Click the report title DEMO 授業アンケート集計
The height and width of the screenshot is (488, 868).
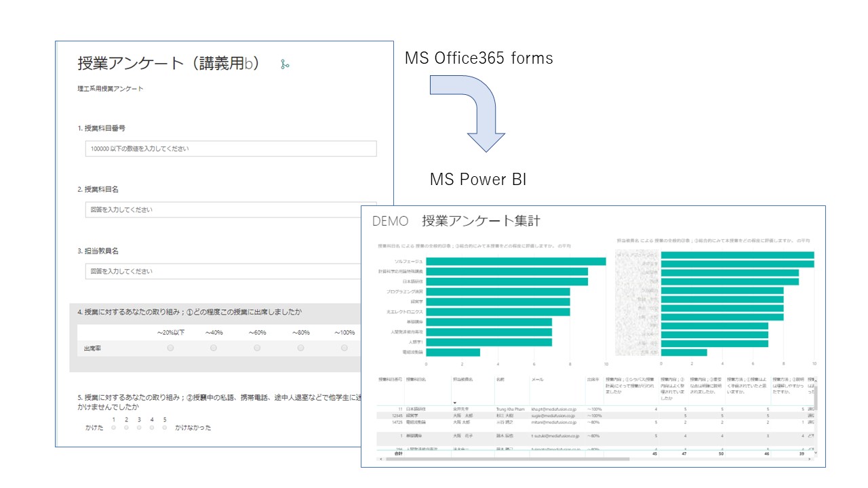pos(456,221)
